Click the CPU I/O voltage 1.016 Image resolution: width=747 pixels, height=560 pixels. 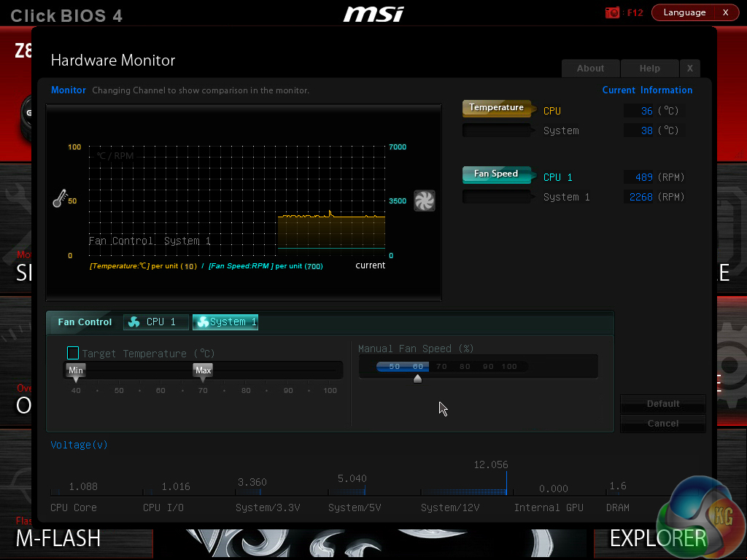[x=176, y=486]
